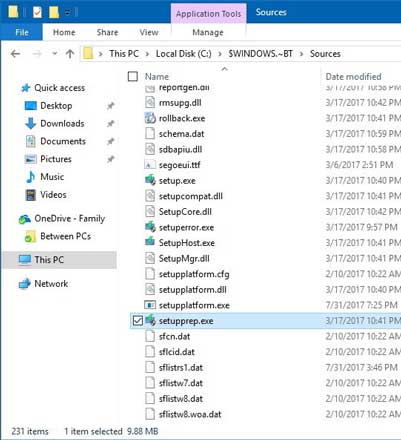This screenshot has width=401, height=440.
Task: Expand the chevron after This PC in address bar
Action: (x=147, y=54)
